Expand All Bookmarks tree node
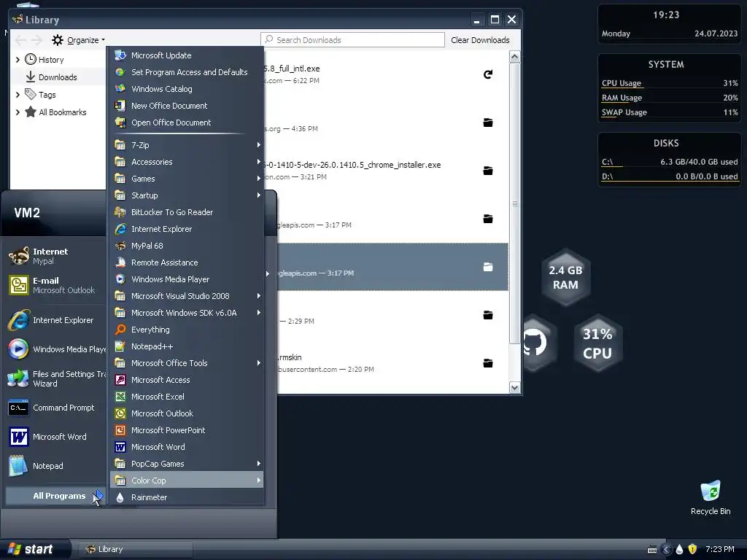The image size is (747, 560). pyautogui.click(x=18, y=112)
